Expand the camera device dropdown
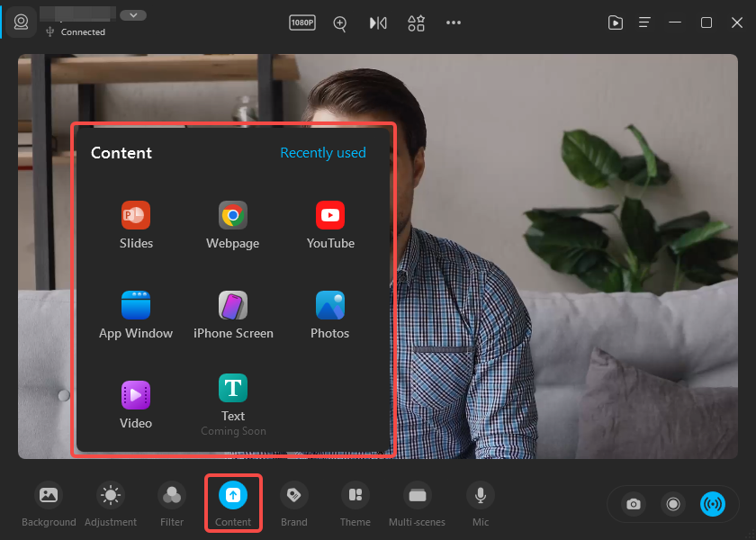This screenshot has height=540, width=756. [x=133, y=15]
